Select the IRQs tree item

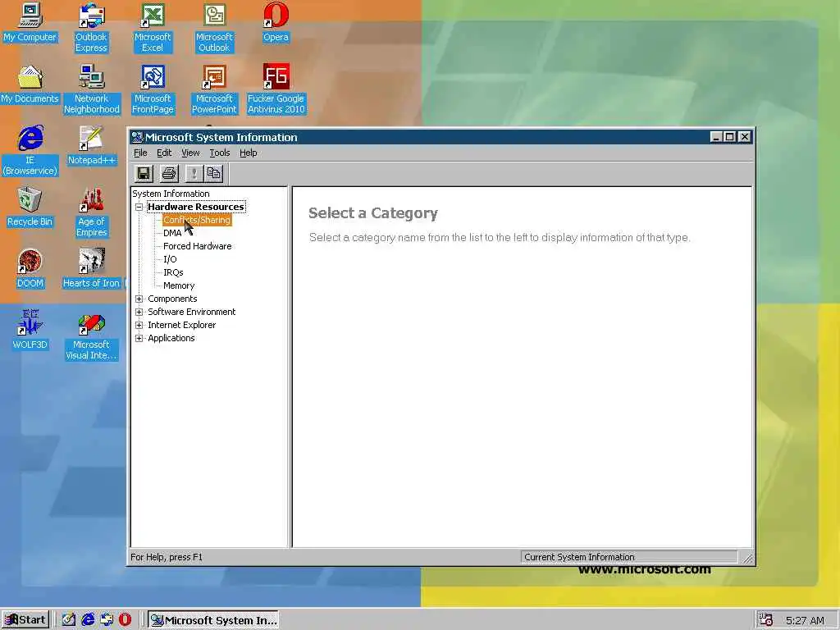tap(173, 272)
